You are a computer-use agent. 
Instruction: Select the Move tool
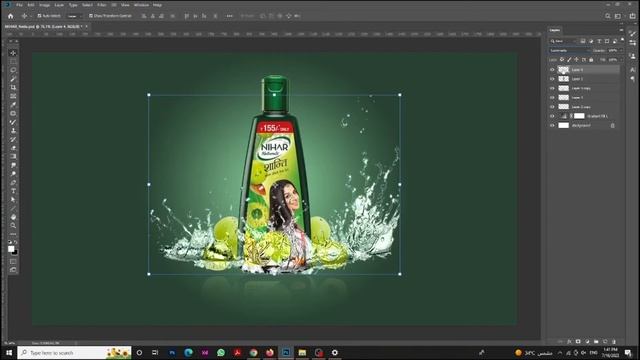pyautogui.click(x=13, y=53)
